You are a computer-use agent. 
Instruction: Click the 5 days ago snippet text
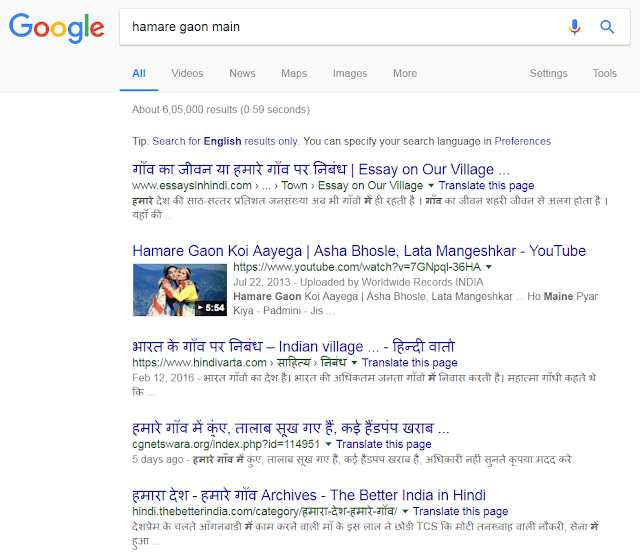(158, 459)
